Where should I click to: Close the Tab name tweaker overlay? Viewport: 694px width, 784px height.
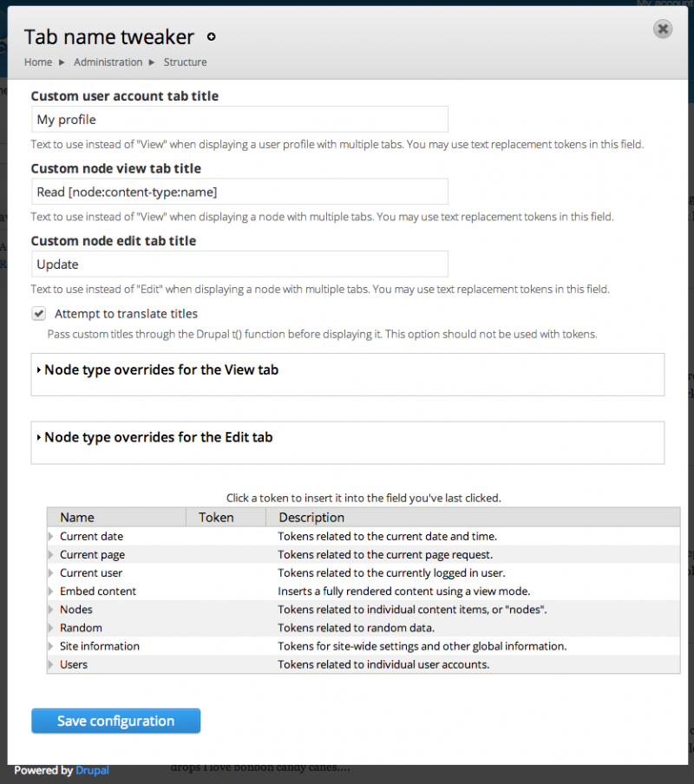pyautogui.click(x=663, y=29)
